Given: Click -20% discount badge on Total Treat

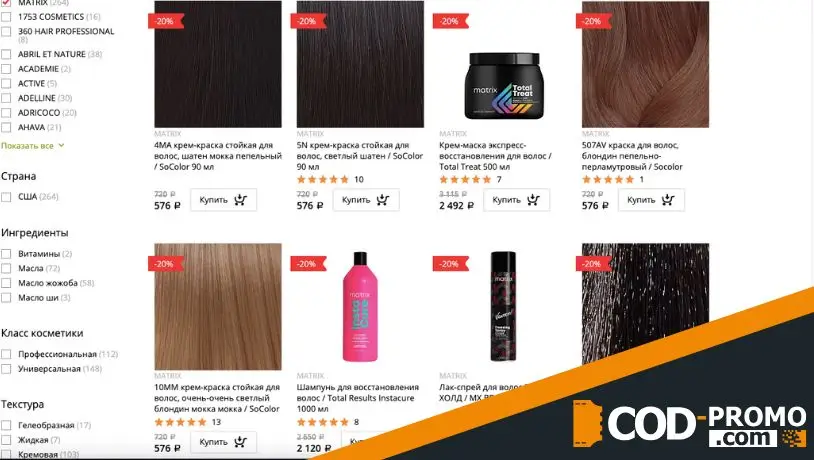Looking at the screenshot, I should [450, 21].
